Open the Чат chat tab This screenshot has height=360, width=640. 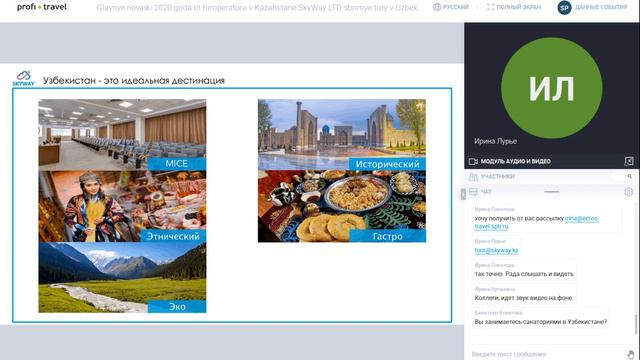coord(486,192)
